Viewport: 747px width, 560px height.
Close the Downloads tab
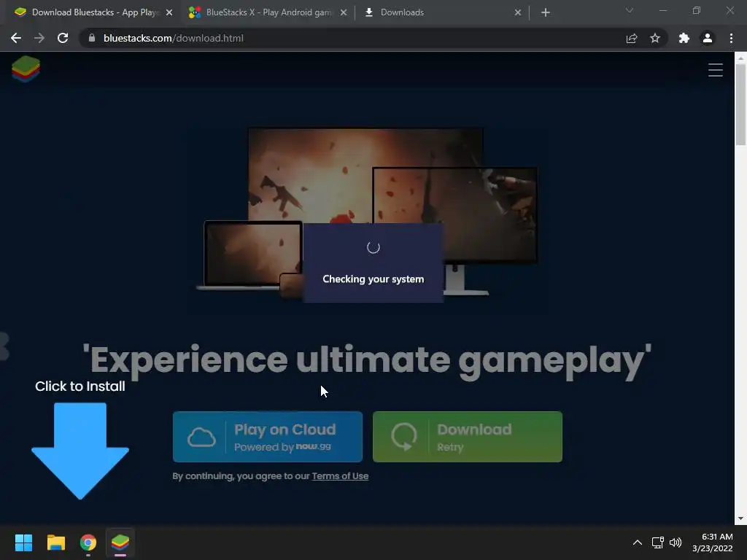pos(518,12)
